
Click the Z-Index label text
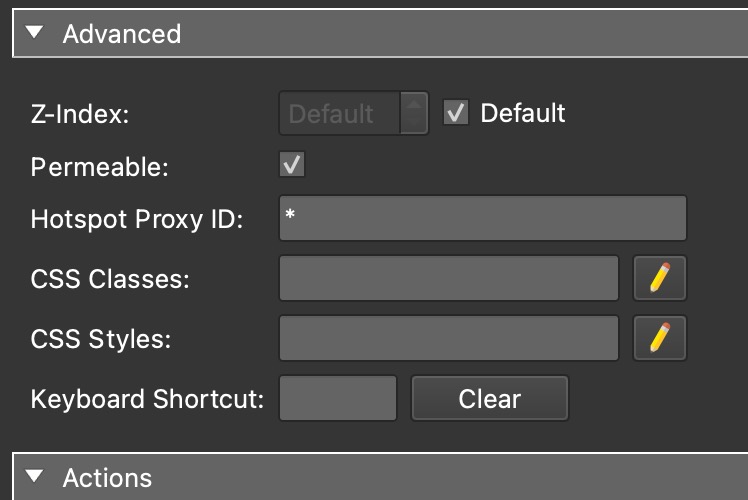[81, 114]
